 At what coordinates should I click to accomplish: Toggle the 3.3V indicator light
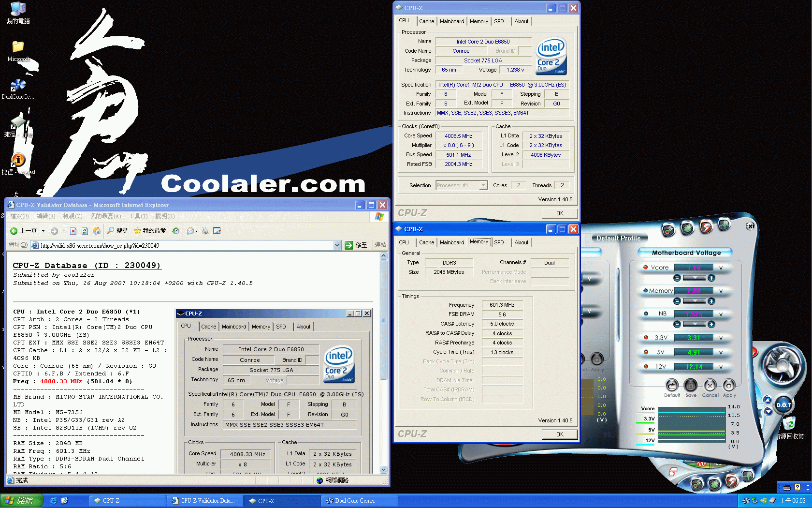646,337
